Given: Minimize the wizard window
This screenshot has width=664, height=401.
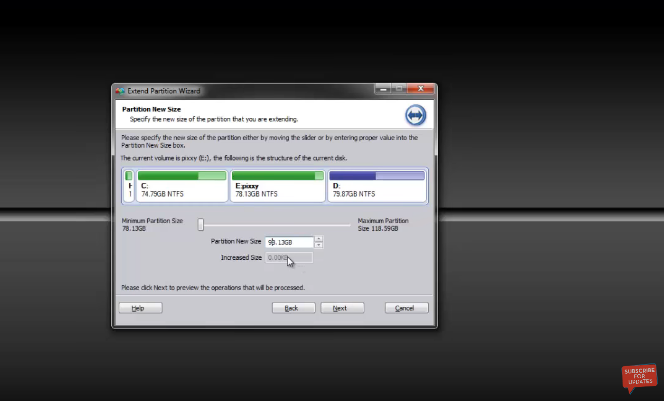Looking at the screenshot, I should pyautogui.click(x=383, y=90).
